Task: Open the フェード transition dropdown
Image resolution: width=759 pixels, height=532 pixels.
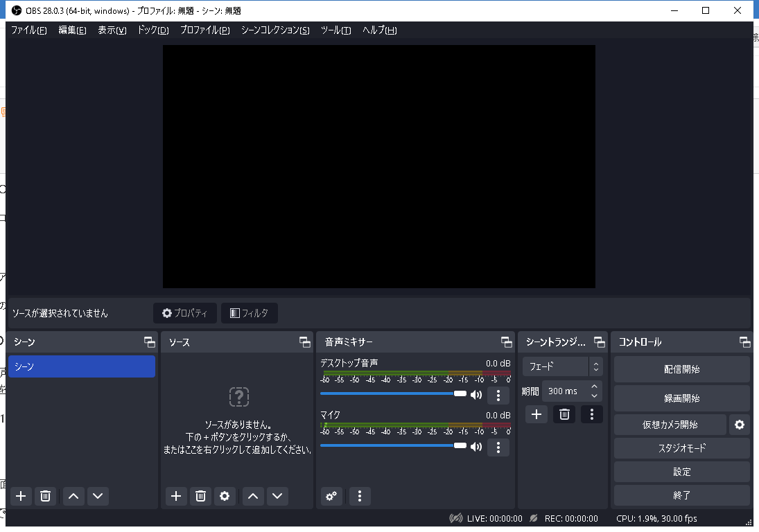Action: [x=562, y=366]
